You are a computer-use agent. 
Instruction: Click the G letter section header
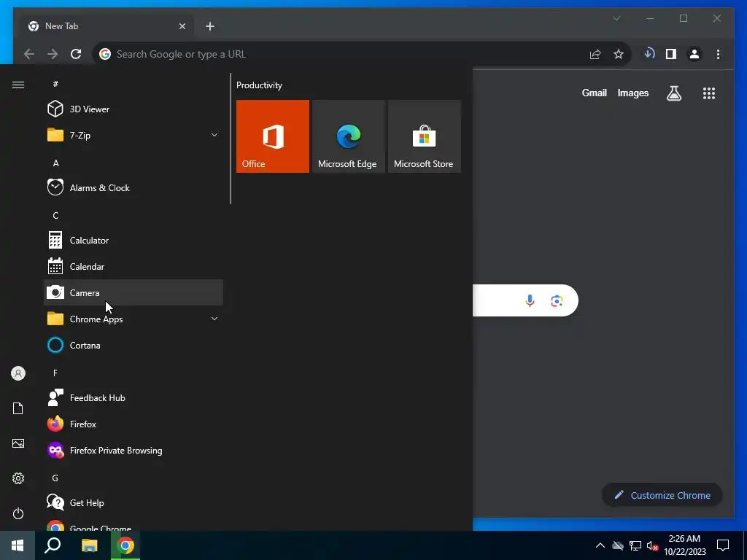pyautogui.click(x=55, y=478)
